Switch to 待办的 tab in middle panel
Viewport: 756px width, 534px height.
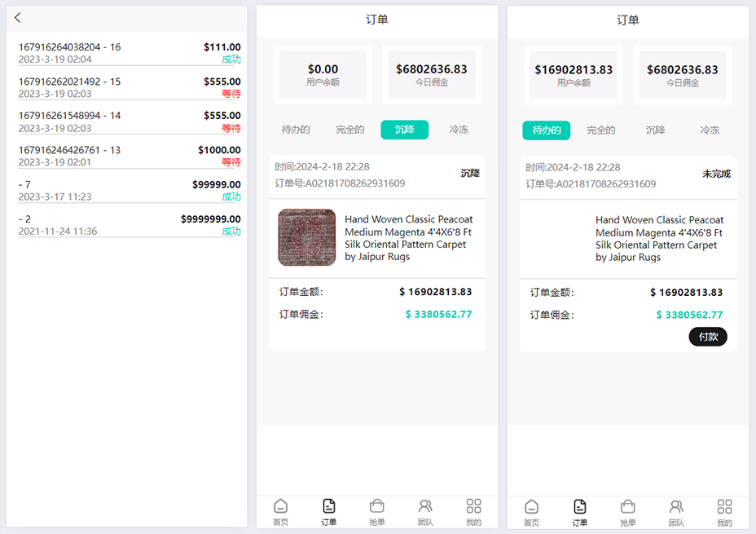click(296, 130)
